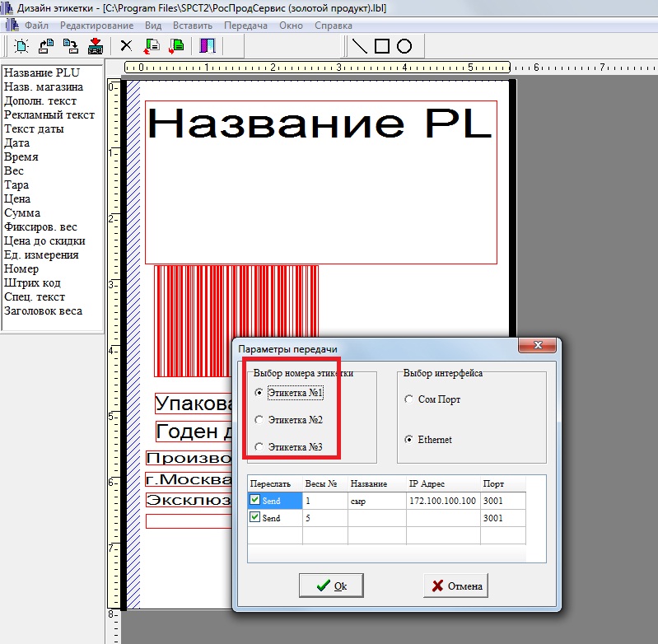Click the IP address cell 172.100.100.100

click(x=442, y=501)
